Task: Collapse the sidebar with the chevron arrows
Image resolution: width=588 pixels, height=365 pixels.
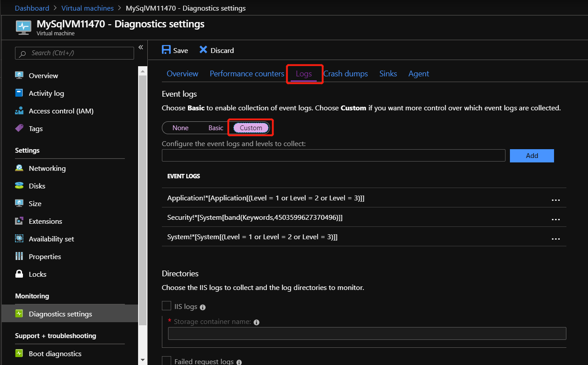Action: point(141,47)
